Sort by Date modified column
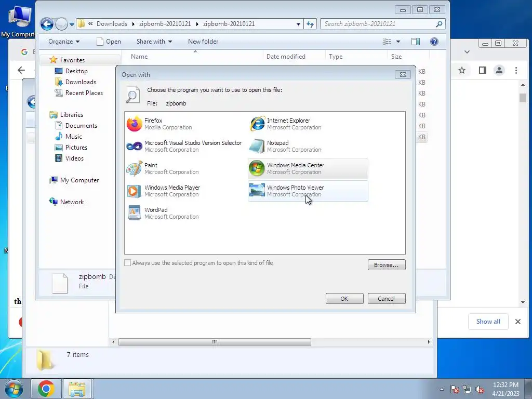Screen dimensions: 532x399 (294, 56)
